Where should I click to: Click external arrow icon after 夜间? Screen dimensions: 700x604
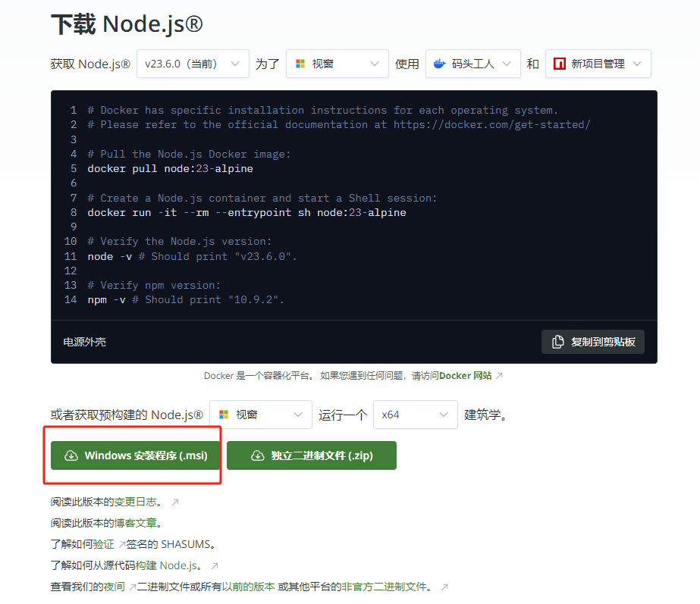[133, 587]
